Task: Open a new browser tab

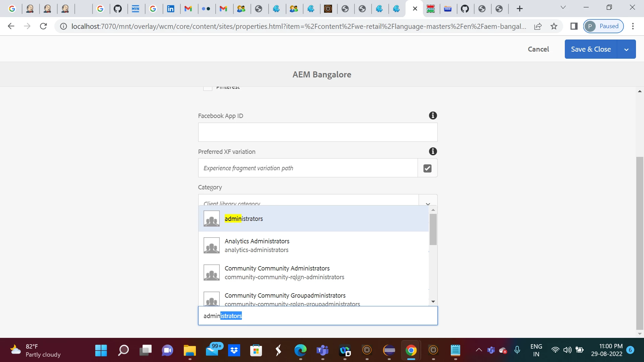Action: 520,9
